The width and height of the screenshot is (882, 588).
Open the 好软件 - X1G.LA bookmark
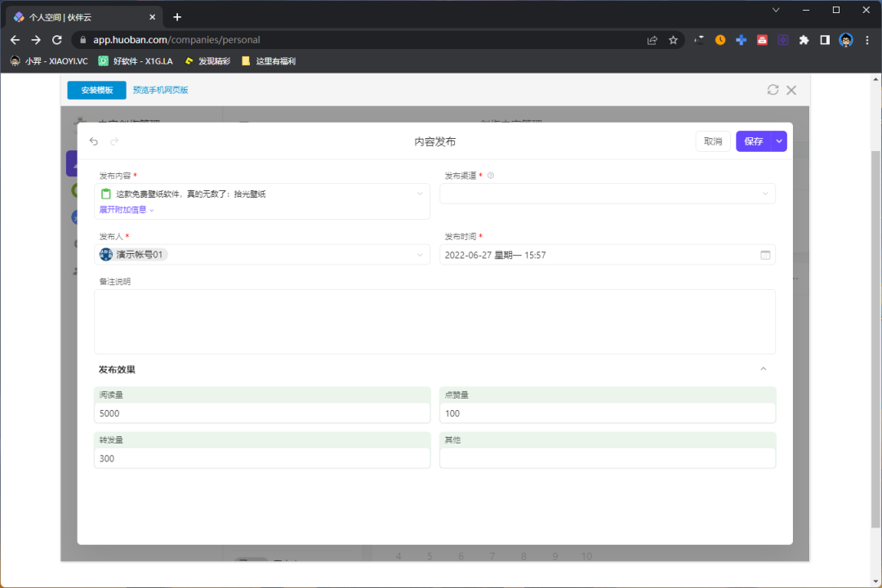tap(136, 60)
